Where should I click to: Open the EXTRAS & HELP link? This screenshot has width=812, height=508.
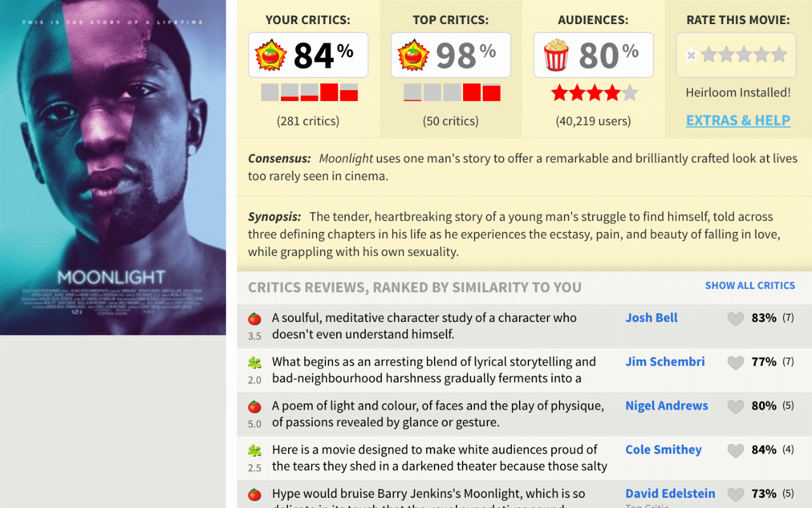coord(738,119)
